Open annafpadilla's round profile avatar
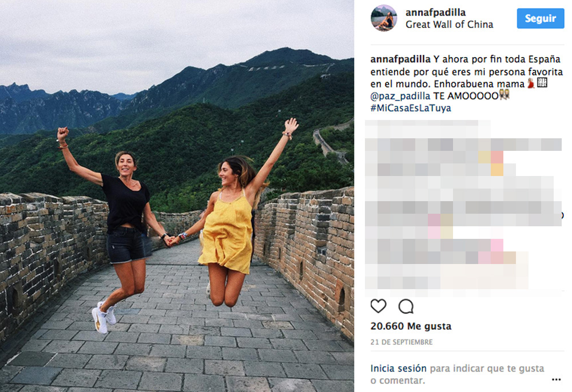This screenshot has width=572, height=392. point(384,18)
